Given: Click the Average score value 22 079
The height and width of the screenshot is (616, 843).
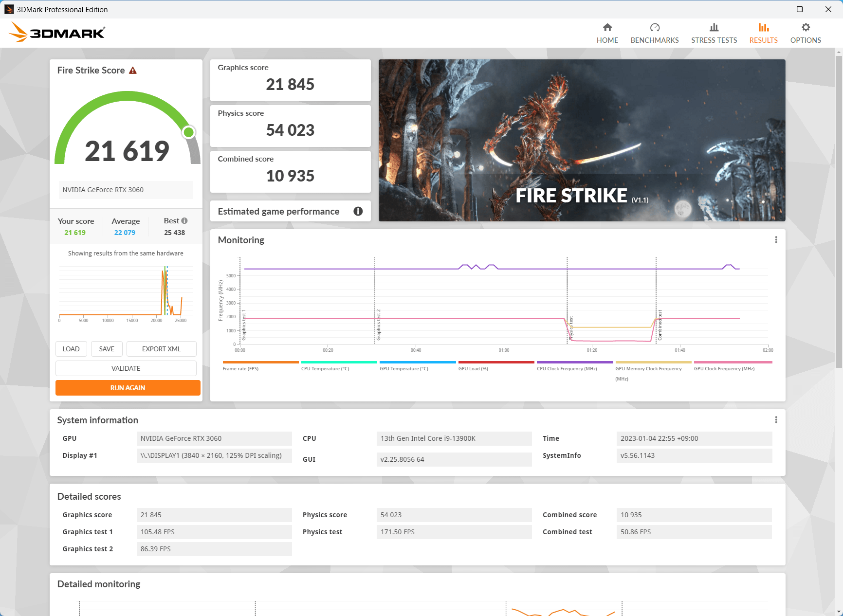Looking at the screenshot, I should (125, 233).
